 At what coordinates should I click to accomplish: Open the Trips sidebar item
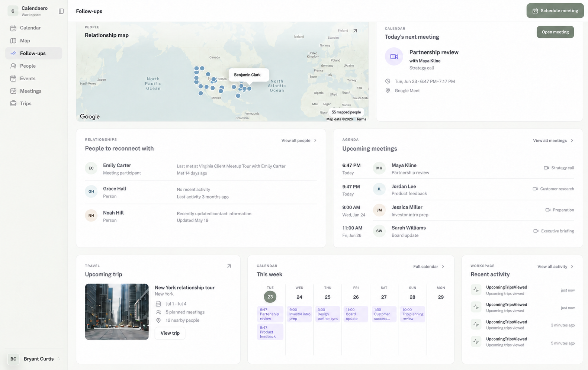pos(33,103)
